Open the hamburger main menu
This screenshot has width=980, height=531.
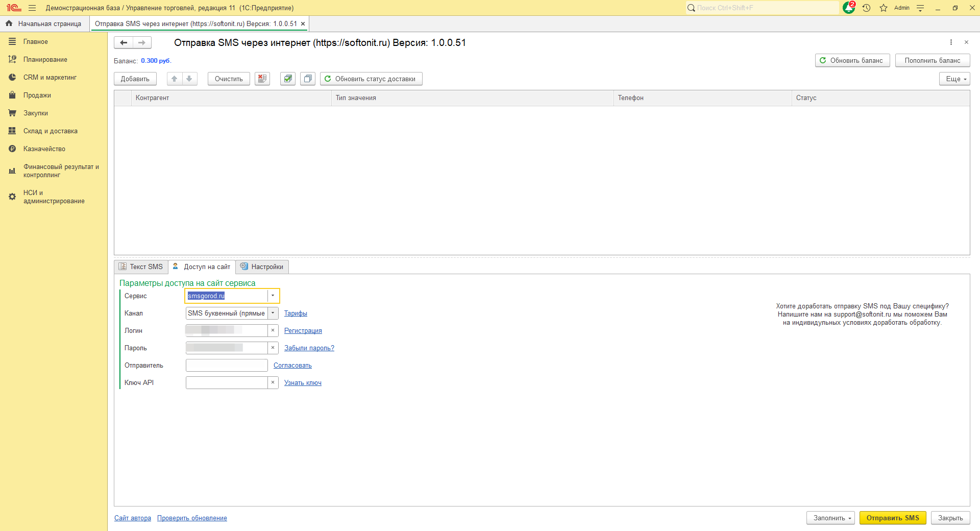click(x=32, y=8)
